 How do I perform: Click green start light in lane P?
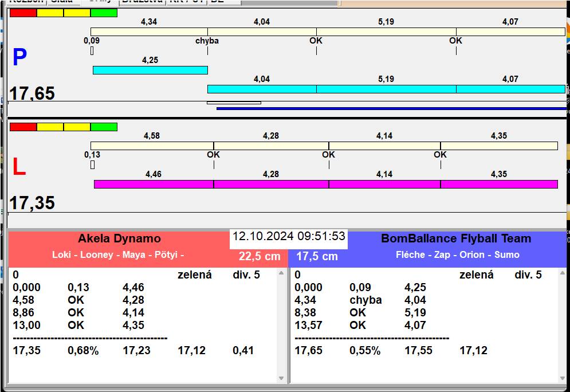pos(104,13)
